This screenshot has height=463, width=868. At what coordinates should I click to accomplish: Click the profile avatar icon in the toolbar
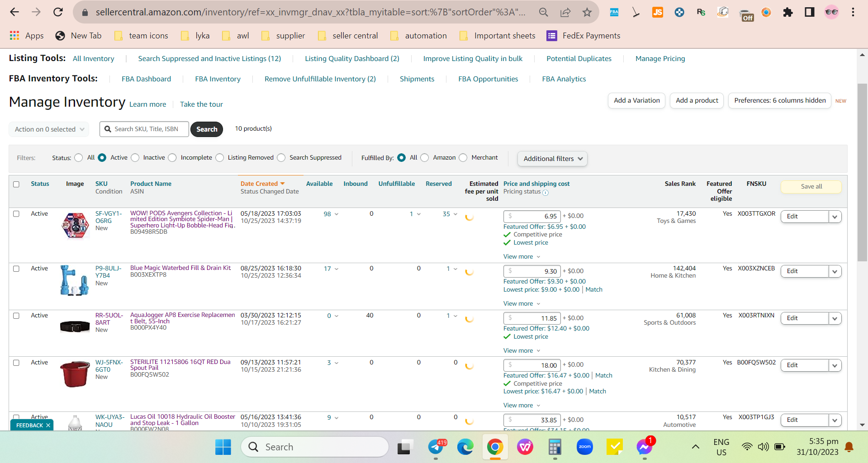(831, 12)
